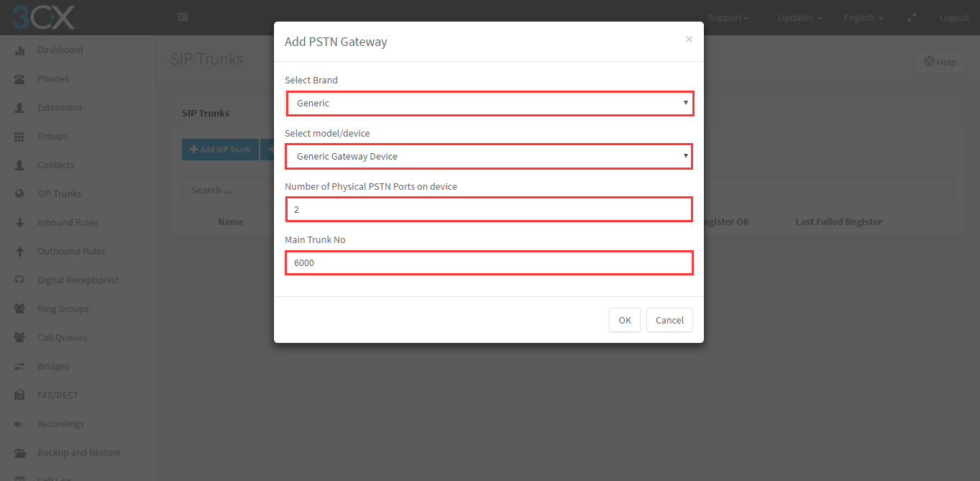Click the Main Trunk No field
Image resolution: width=980 pixels, height=481 pixels.
(x=490, y=262)
